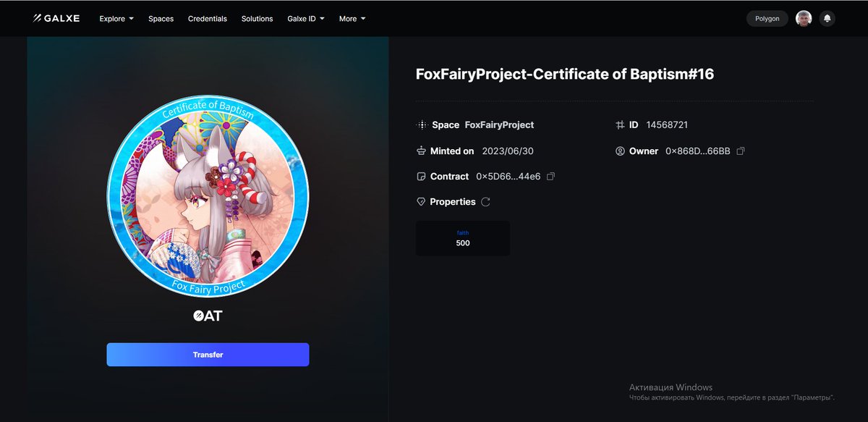Open the user profile avatar
The width and height of the screenshot is (868, 422).
[804, 19]
